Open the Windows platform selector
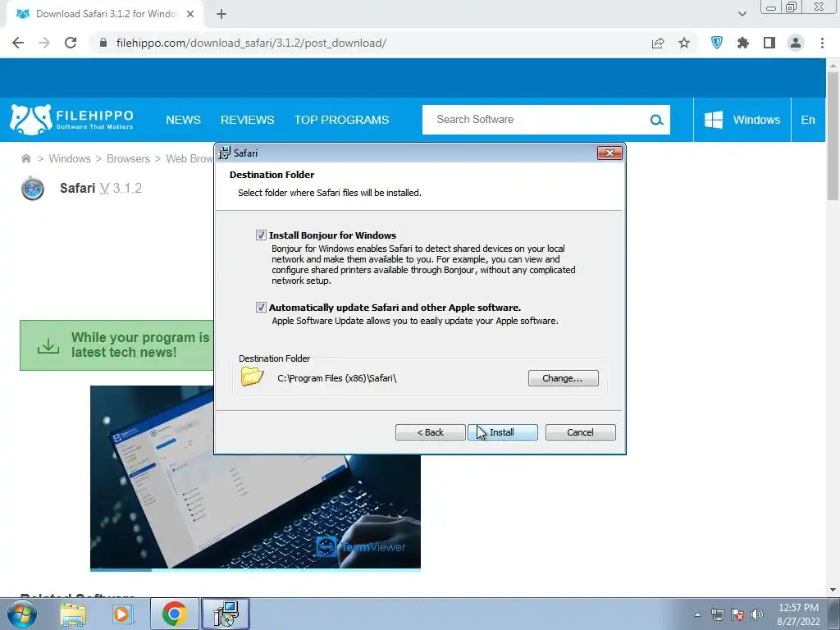Viewport: 840px width, 630px height. [x=742, y=120]
